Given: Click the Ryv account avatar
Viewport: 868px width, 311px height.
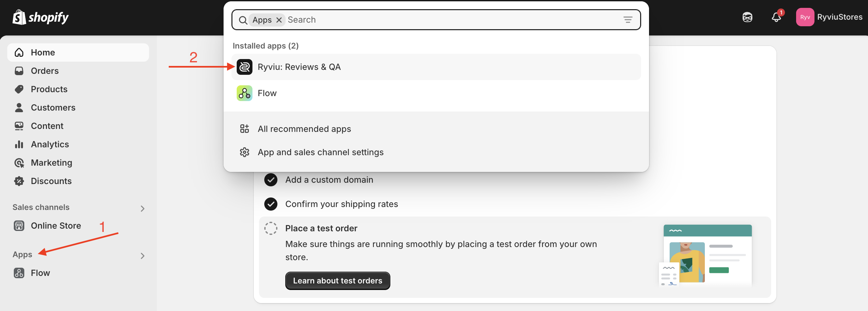Looking at the screenshot, I should [805, 17].
